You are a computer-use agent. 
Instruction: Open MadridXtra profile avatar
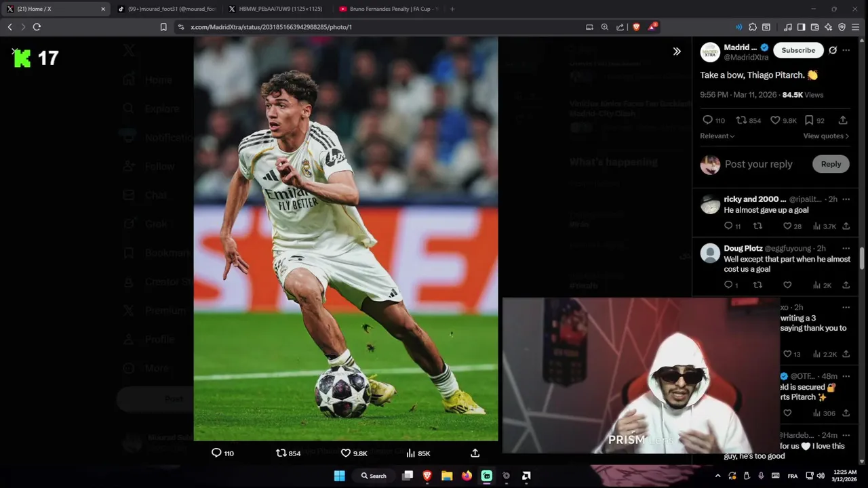click(710, 52)
